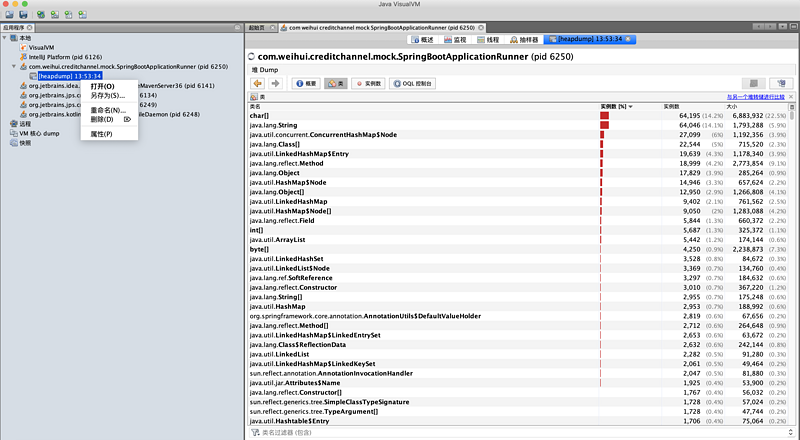Sort by the 实例数 [%] column header

[616, 106]
